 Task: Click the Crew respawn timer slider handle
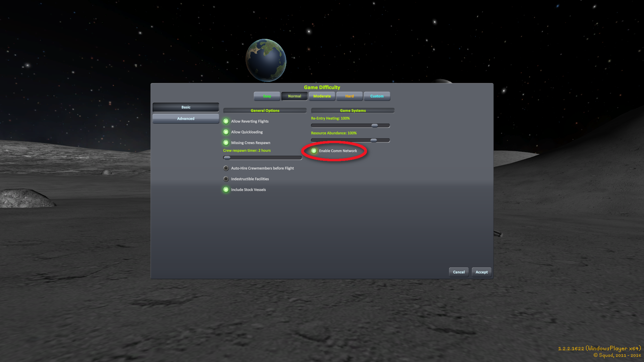pos(227,158)
